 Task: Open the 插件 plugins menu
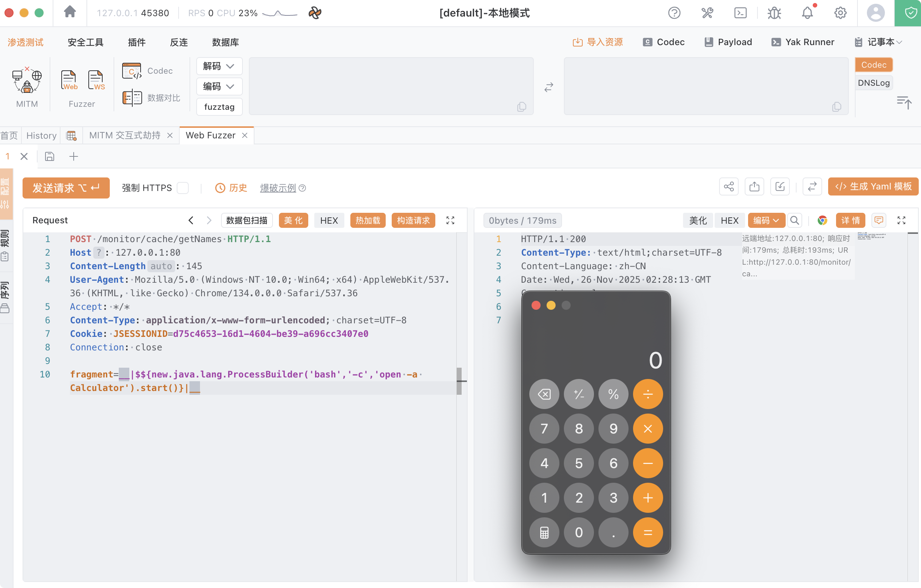pyautogui.click(x=136, y=42)
